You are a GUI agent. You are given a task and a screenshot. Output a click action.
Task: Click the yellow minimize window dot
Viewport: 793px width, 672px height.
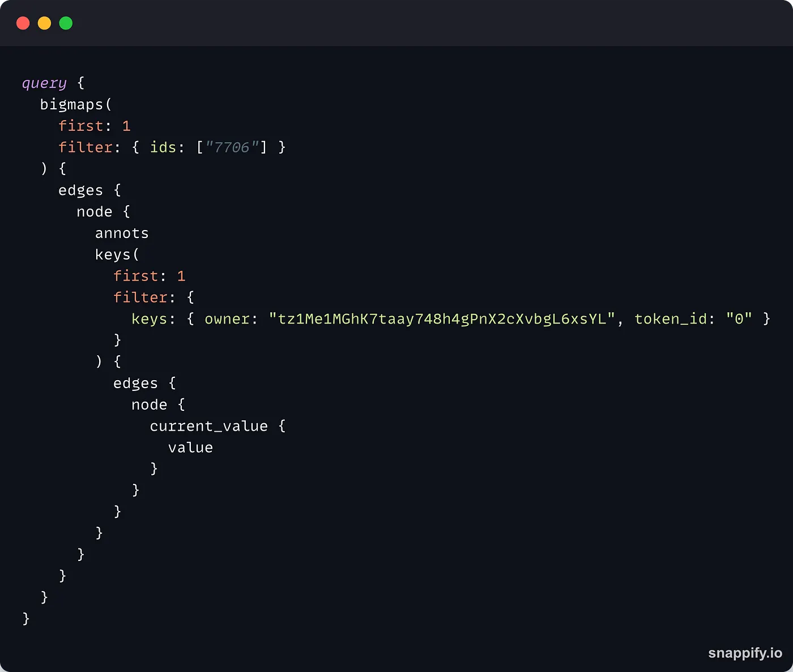[45, 23]
